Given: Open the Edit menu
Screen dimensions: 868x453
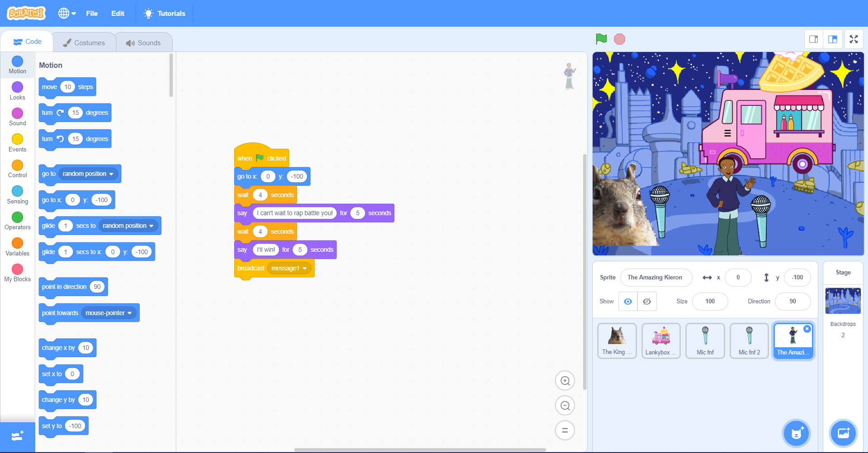Looking at the screenshot, I should [x=118, y=14].
